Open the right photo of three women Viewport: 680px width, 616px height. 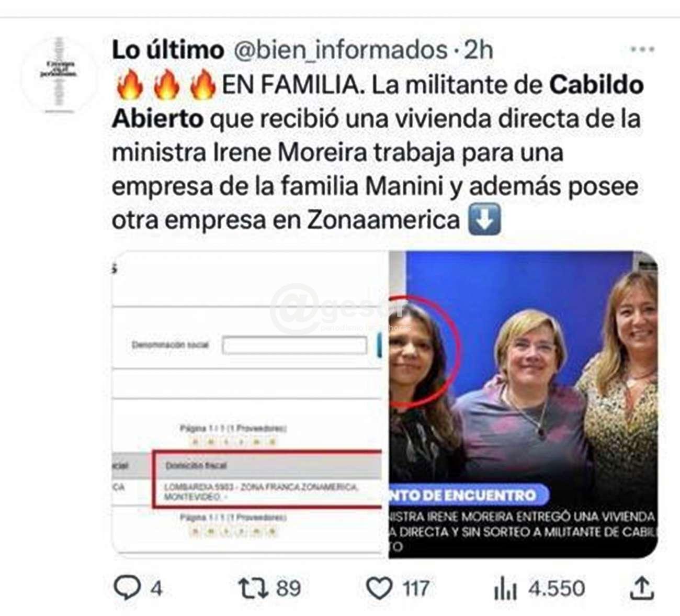tap(524, 404)
